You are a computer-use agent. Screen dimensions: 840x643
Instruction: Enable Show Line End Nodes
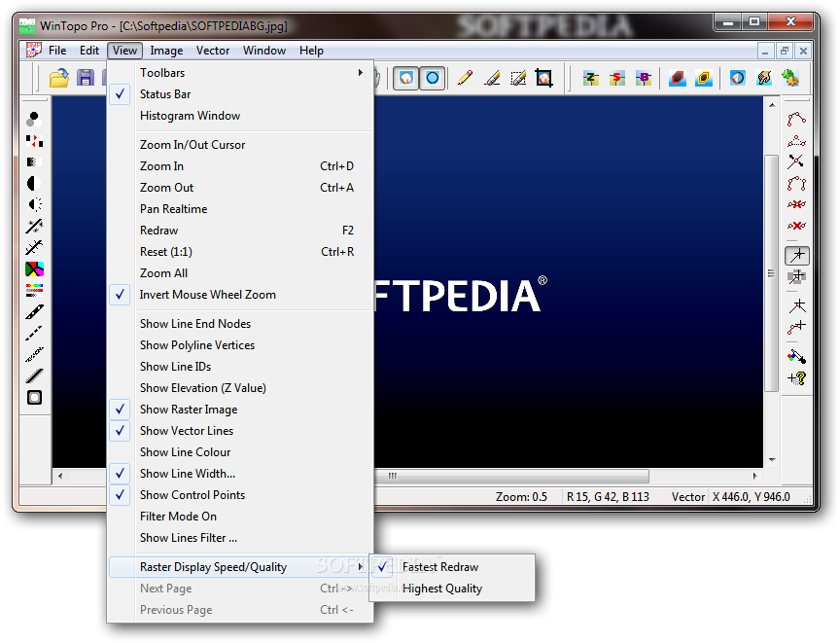pos(240,324)
